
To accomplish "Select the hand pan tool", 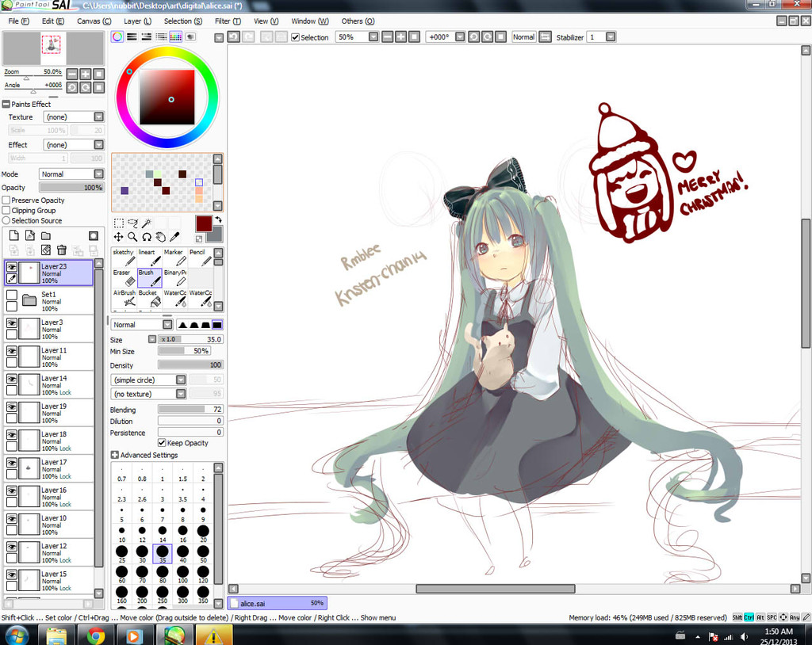I will click(160, 237).
